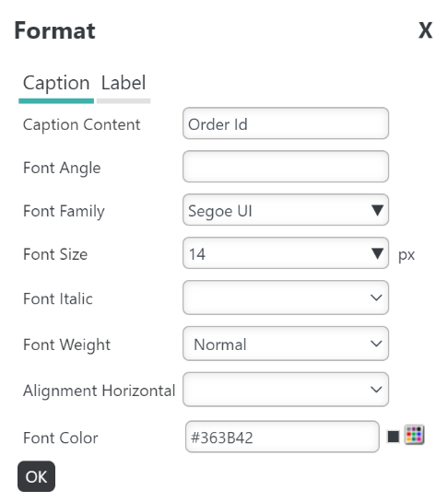Click the Font Weight chevron icon
This screenshot has width=448, height=502.
(376, 344)
